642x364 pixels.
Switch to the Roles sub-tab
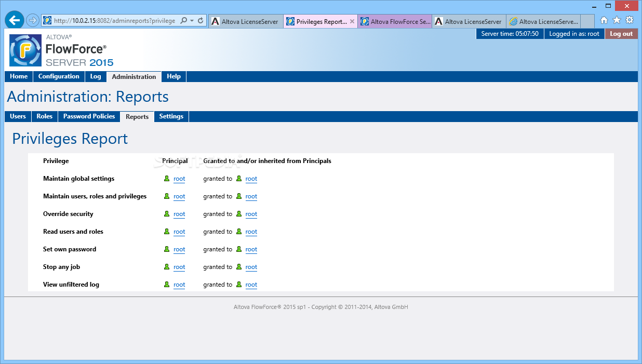pyautogui.click(x=44, y=116)
